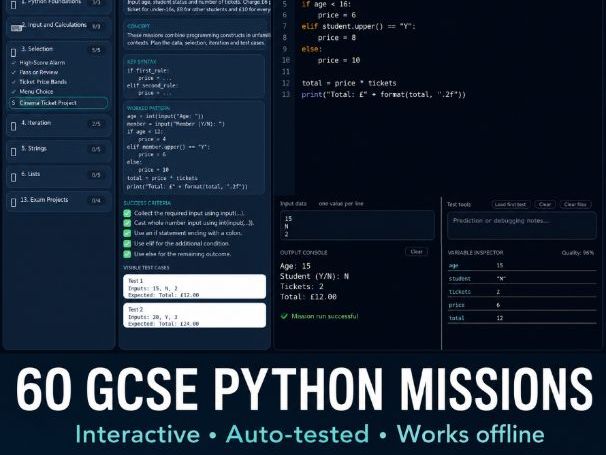Expand the 6. Lists section

click(x=59, y=176)
